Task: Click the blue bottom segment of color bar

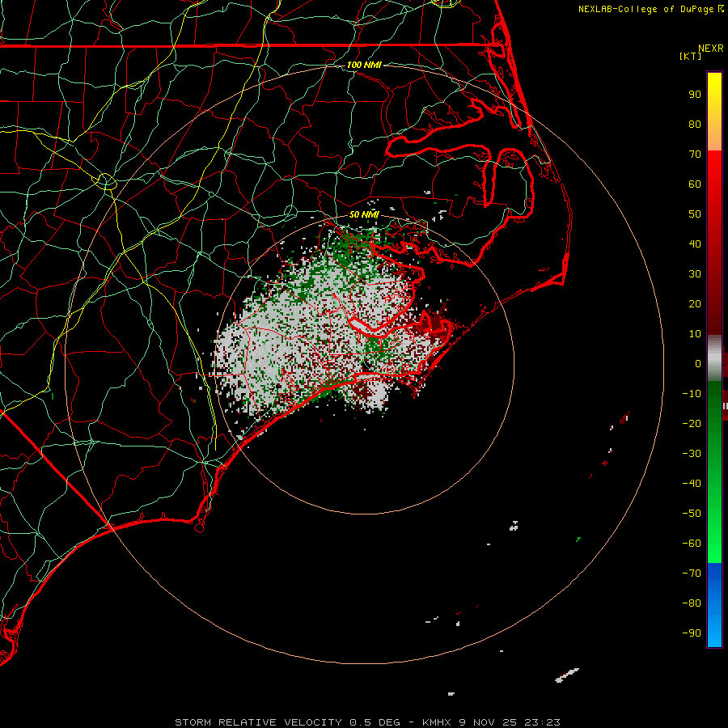Action: (x=714, y=605)
